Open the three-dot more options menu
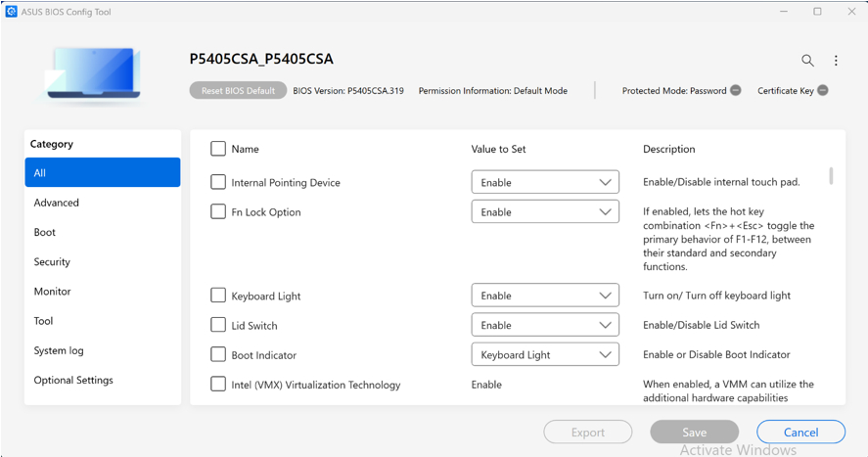Screen dimensions: 868x457 pos(836,61)
